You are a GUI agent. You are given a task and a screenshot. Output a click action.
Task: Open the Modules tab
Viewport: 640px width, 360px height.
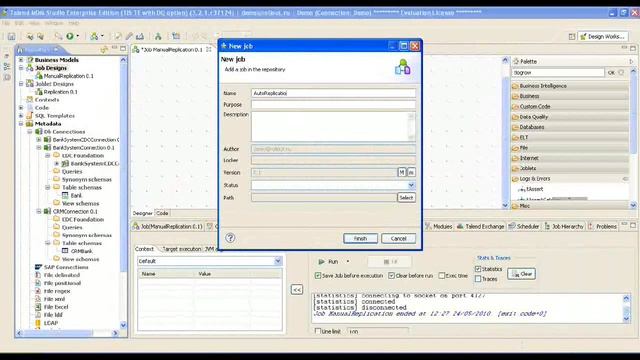(439, 226)
